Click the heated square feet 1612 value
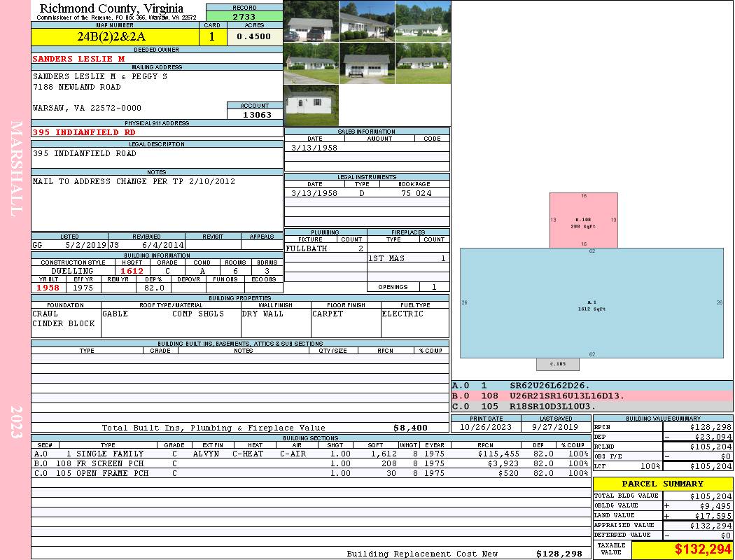This screenshot has height=560, width=735. click(132, 271)
